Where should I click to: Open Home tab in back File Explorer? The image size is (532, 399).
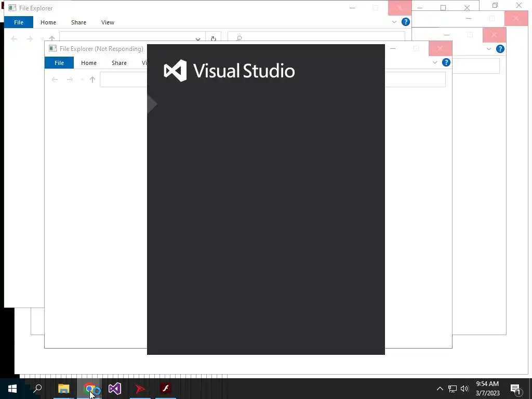[x=48, y=22]
